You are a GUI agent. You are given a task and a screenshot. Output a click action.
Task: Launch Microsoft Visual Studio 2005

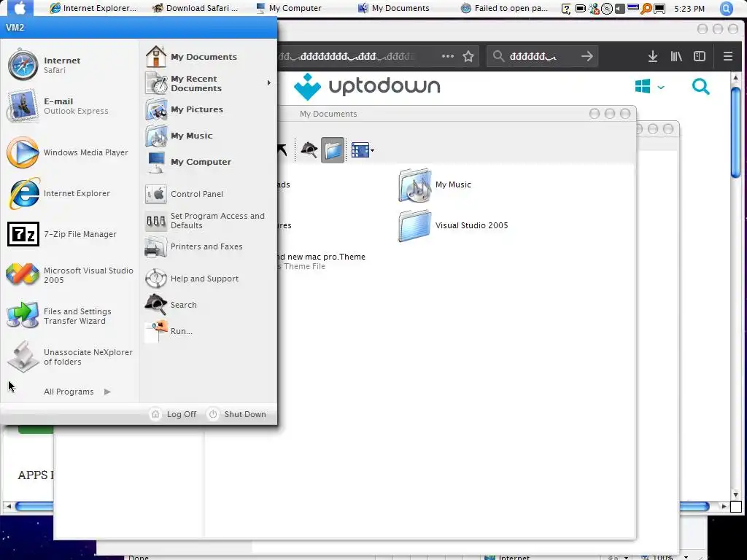(69, 275)
